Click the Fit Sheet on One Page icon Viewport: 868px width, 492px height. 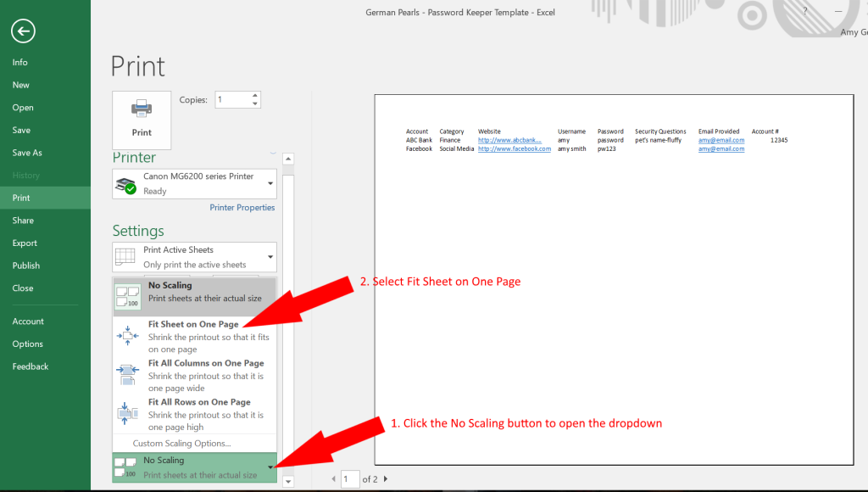[127, 335]
